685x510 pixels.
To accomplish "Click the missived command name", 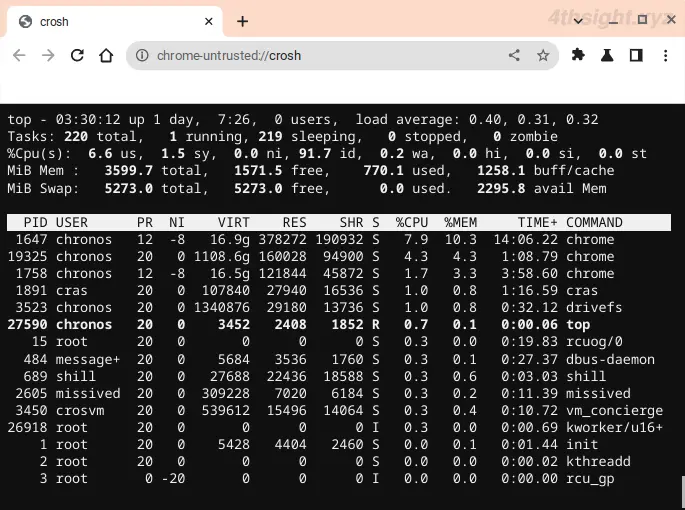I will coord(598,393).
